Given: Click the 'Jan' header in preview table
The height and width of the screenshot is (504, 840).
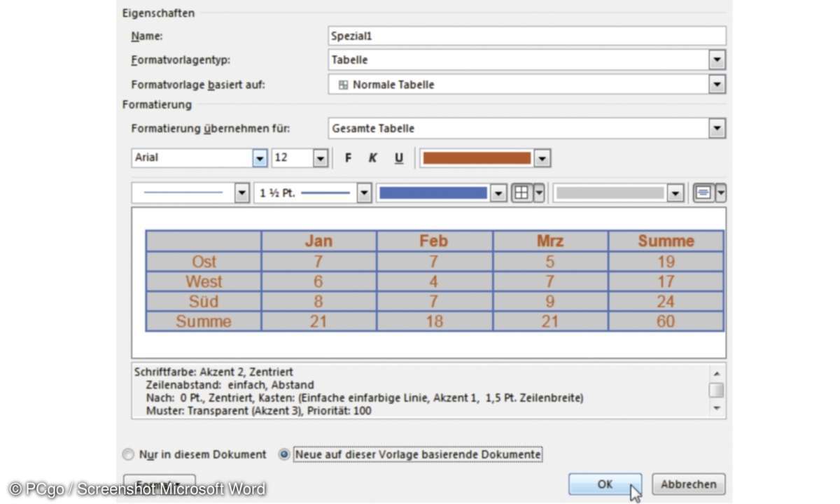Looking at the screenshot, I should click(x=318, y=241).
